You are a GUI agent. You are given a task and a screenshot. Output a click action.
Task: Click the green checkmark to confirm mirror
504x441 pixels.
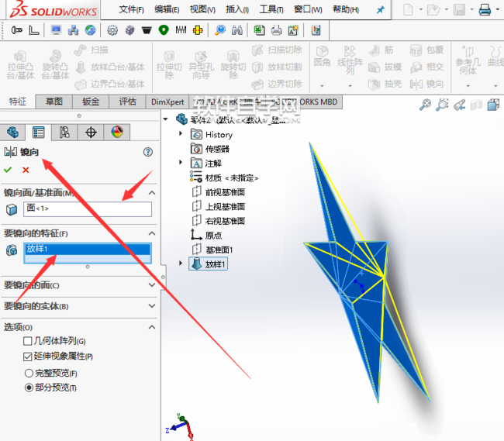[8, 170]
